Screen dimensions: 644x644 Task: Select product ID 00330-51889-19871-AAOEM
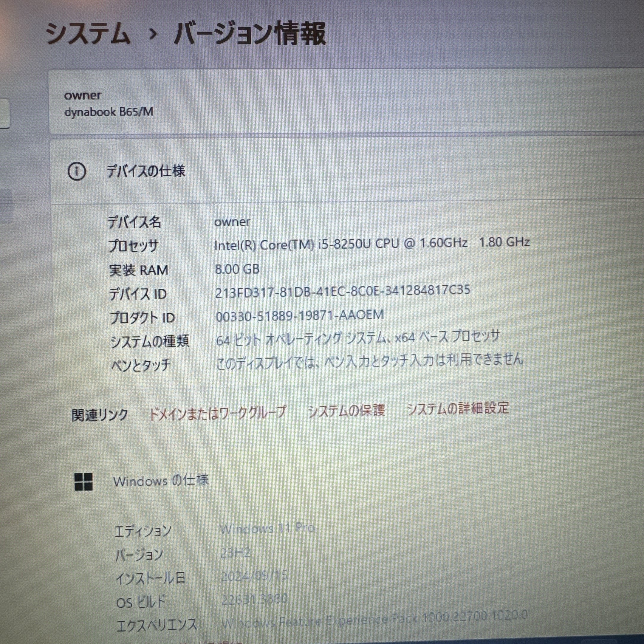pyautogui.click(x=300, y=315)
